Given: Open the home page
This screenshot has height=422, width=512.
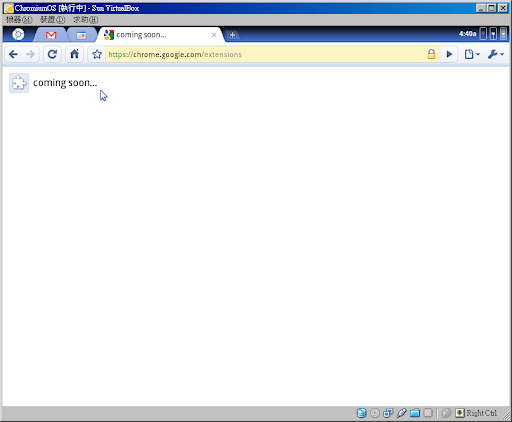Looking at the screenshot, I should pos(74,54).
